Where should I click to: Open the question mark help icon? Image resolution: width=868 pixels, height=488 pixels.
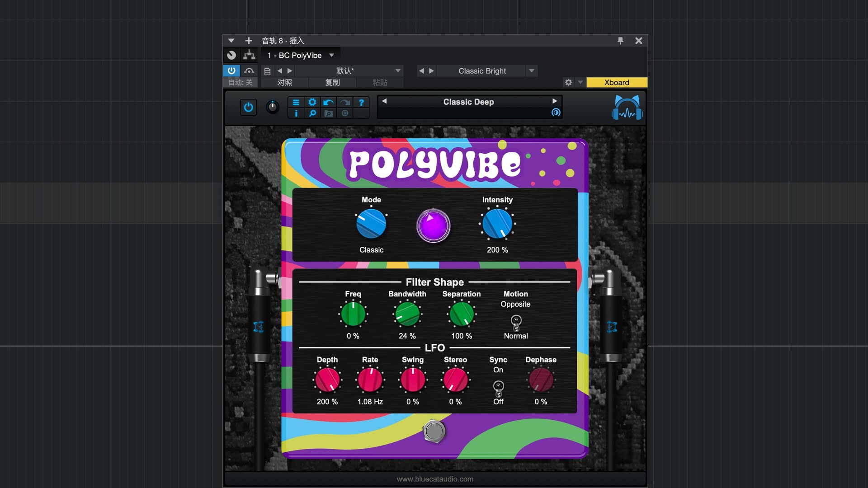pyautogui.click(x=361, y=102)
